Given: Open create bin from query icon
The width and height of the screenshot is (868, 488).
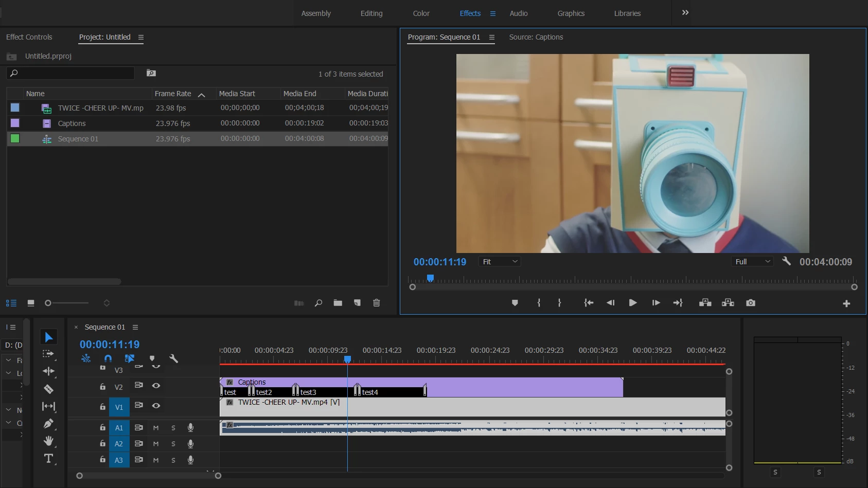Looking at the screenshot, I should point(151,73).
